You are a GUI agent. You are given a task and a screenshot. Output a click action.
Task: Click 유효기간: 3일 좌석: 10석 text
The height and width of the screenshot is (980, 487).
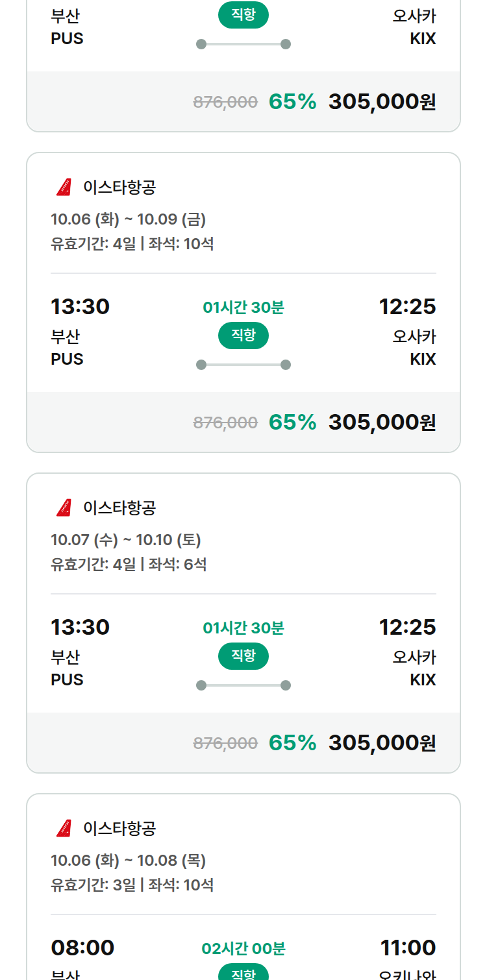[132, 885]
